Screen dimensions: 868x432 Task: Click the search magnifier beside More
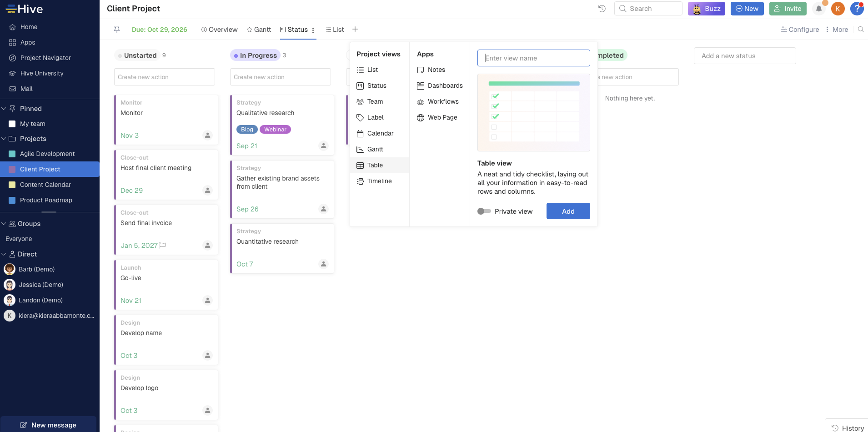(x=861, y=30)
